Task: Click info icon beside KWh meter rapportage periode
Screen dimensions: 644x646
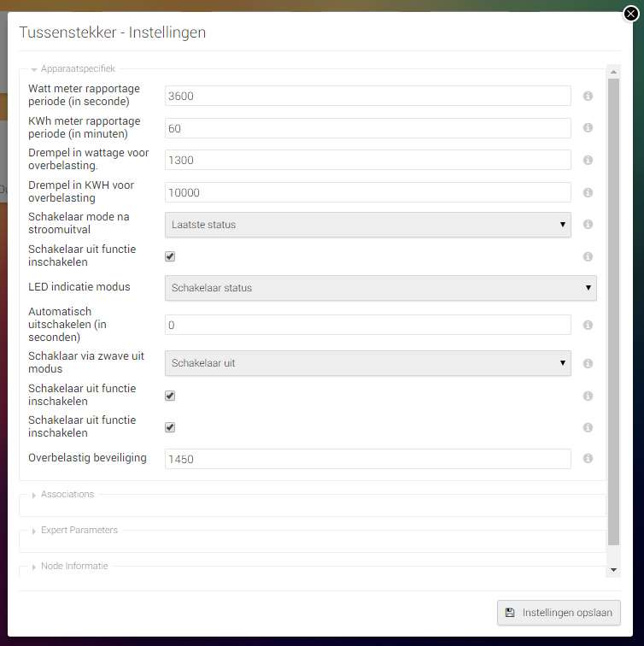Action: click(x=588, y=128)
